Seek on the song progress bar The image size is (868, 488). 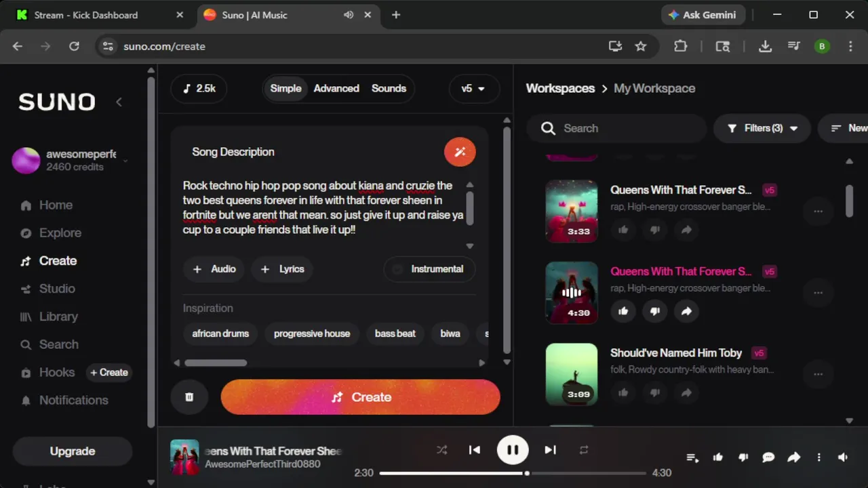pyautogui.click(x=513, y=473)
